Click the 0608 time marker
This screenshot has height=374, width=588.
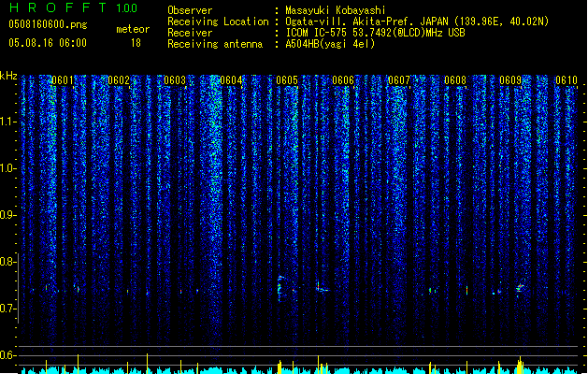click(x=455, y=80)
